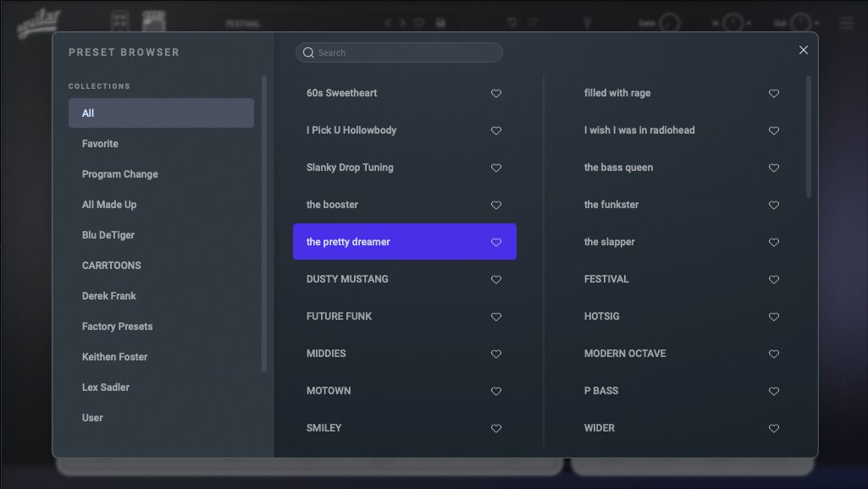
Task: Click into the preset Search field
Action: (x=406, y=52)
